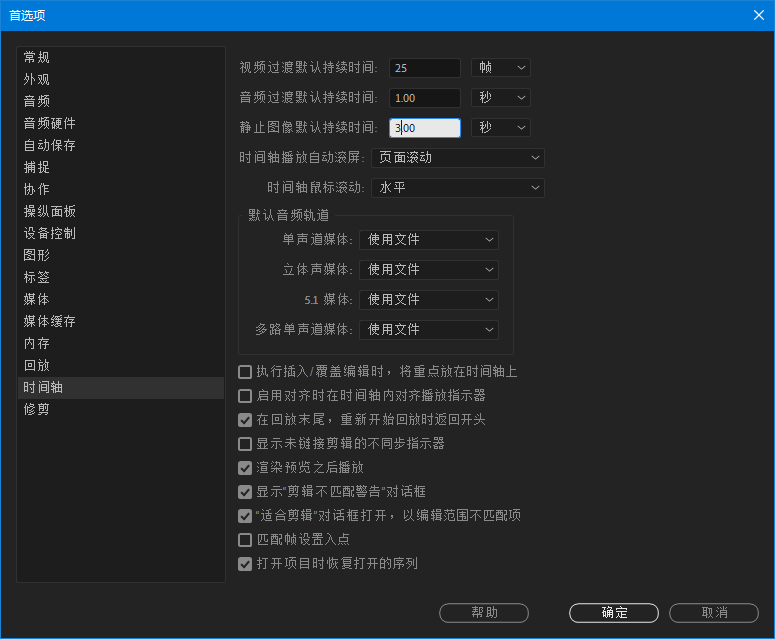Select the 回放 category
The width and height of the screenshot is (775, 639).
121,365
